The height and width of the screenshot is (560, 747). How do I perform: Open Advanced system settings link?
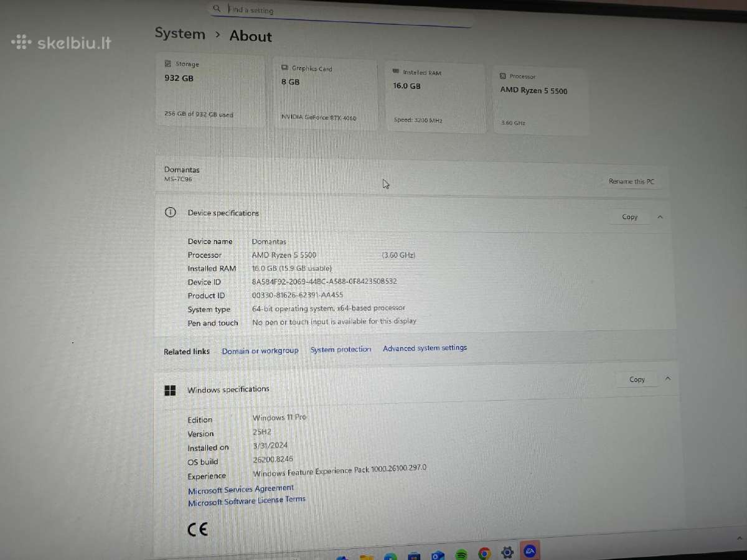point(425,348)
